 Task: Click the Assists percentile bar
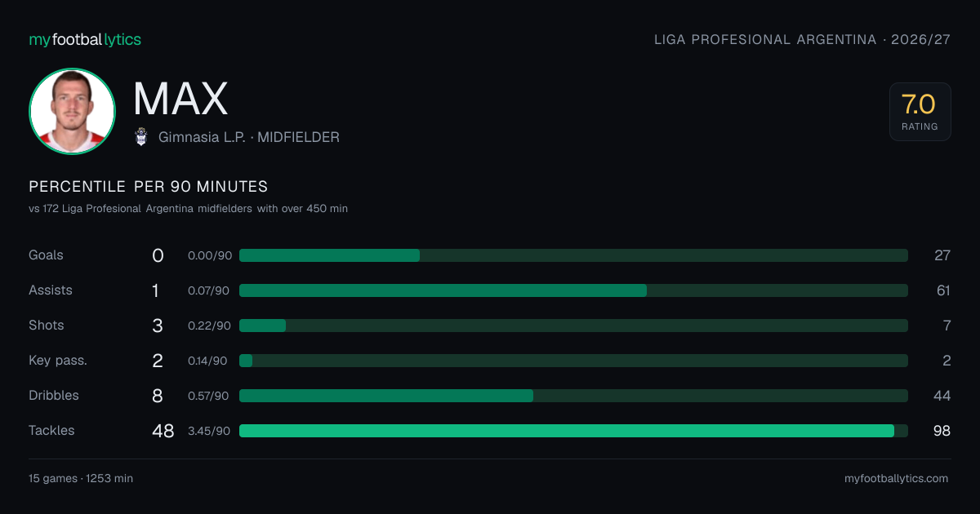pos(573,290)
